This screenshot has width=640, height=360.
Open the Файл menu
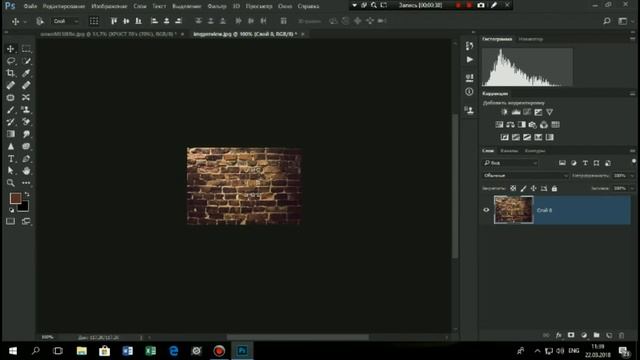point(30,6)
